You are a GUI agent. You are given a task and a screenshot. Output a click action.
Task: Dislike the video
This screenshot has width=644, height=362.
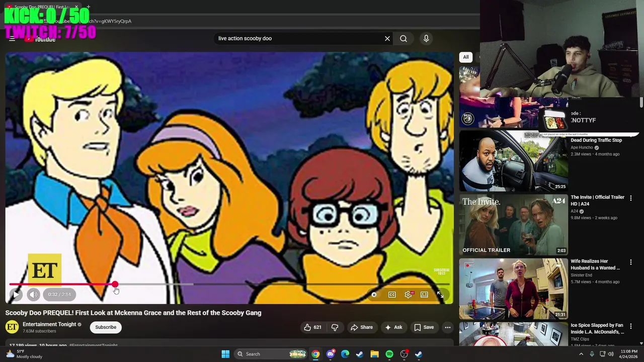[x=335, y=327]
